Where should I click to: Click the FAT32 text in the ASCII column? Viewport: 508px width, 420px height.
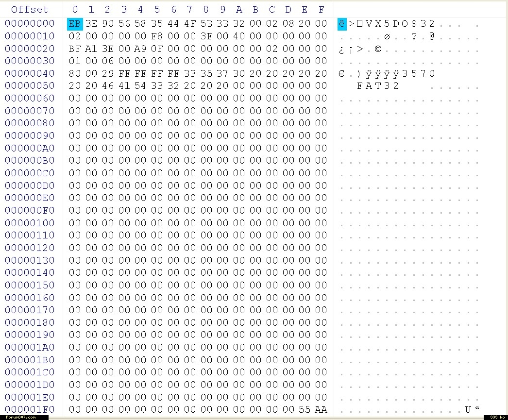pyautogui.click(x=378, y=86)
